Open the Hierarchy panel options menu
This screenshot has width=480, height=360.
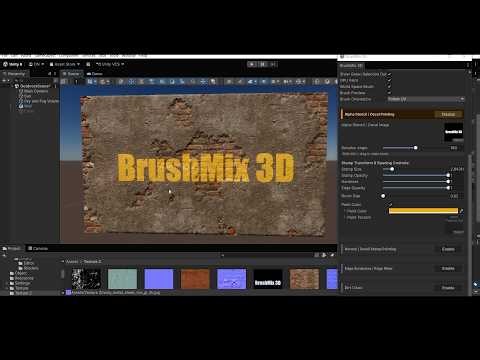click(55, 74)
